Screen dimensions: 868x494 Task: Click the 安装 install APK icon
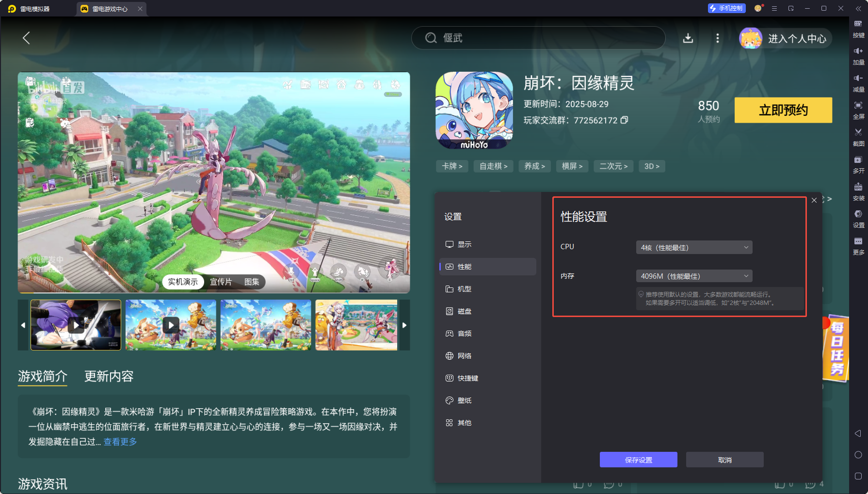pyautogui.click(x=858, y=191)
